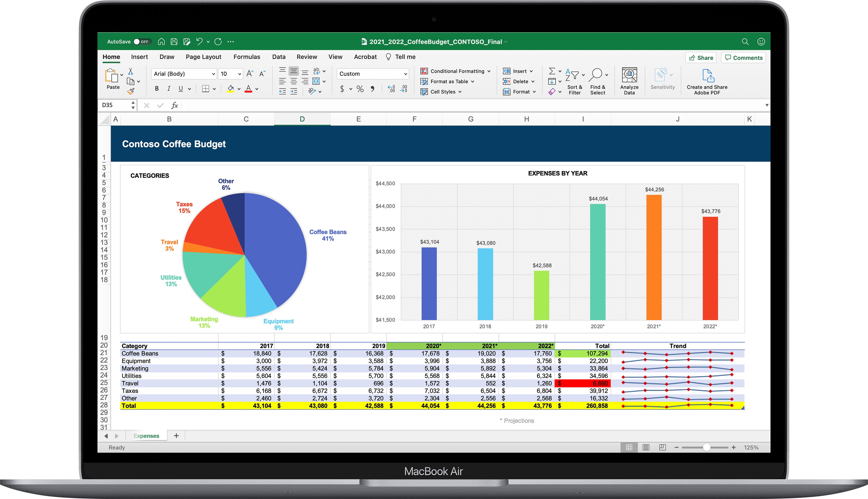868x499 pixels.
Task: Open the Insert cells dropdown
Action: pos(518,71)
